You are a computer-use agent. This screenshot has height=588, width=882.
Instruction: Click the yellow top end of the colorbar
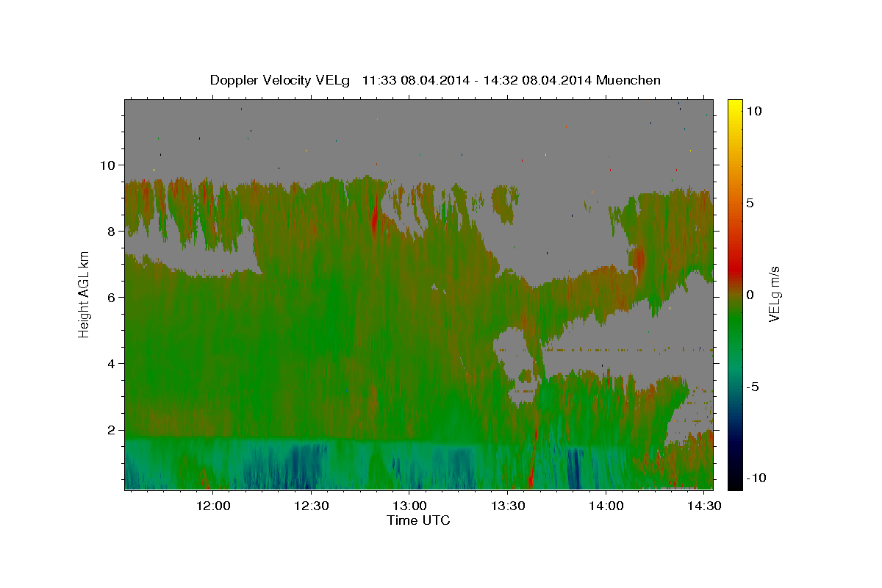coord(735,107)
